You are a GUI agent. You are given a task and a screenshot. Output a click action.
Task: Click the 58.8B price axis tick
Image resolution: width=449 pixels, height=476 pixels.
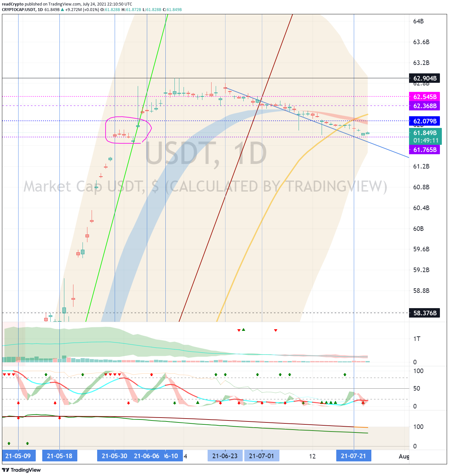[x=421, y=291]
